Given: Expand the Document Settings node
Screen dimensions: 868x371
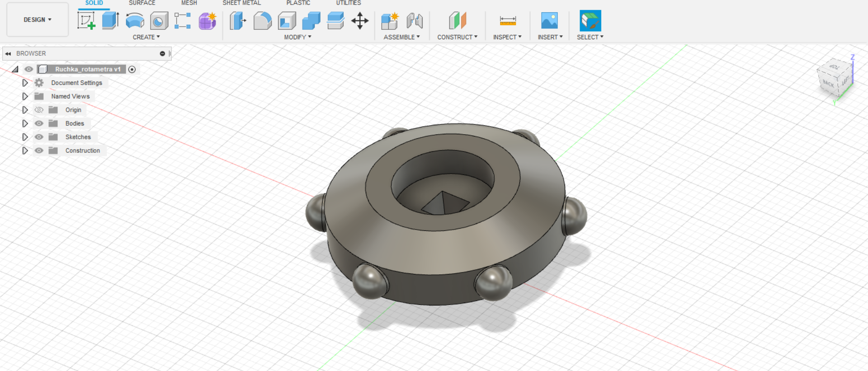Looking at the screenshot, I should (x=25, y=83).
